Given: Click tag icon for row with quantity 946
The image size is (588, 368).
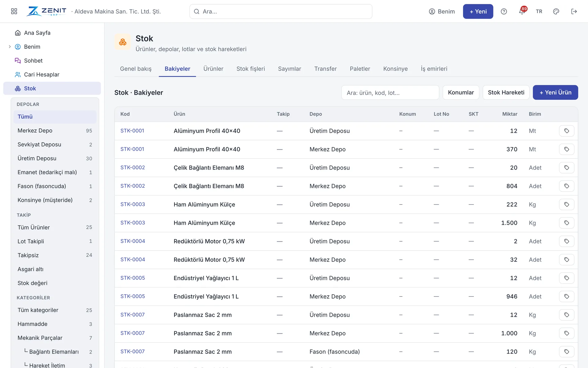Looking at the screenshot, I should (x=567, y=297).
